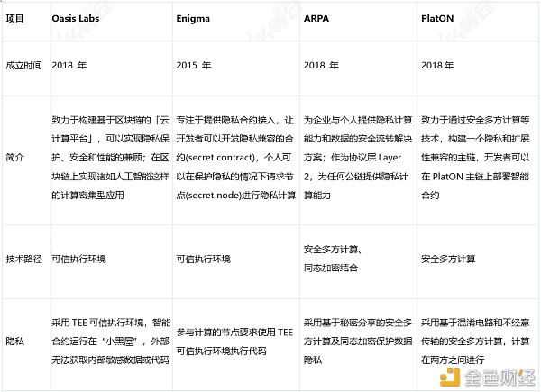Click the 成立时间 row label
This screenshot has width=541, height=392.
click(23, 65)
